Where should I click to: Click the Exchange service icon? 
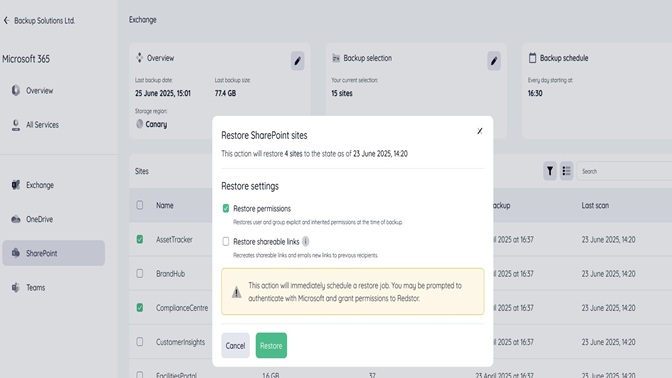(16, 185)
